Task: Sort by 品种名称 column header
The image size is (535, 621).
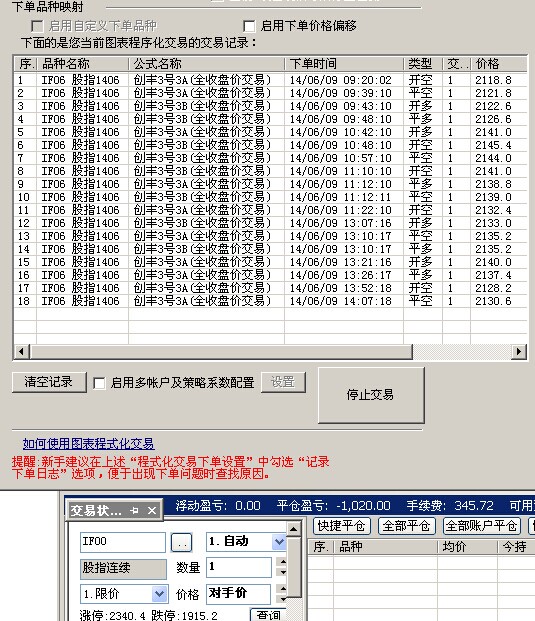Action: coord(83,64)
